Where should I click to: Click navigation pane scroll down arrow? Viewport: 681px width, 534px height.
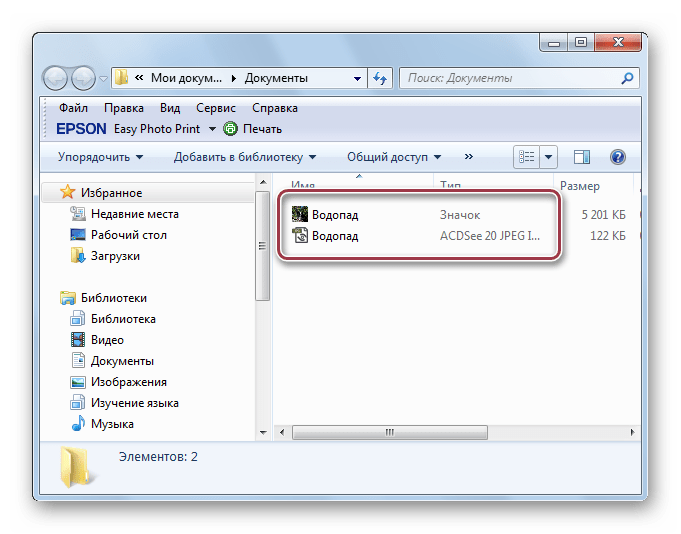tap(263, 432)
